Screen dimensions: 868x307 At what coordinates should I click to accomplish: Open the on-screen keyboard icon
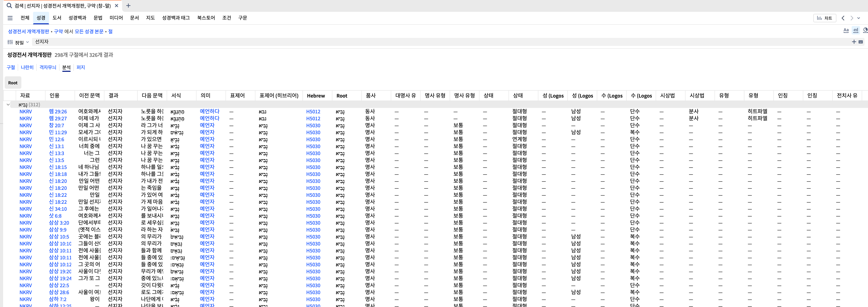click(x=861, y=42)
